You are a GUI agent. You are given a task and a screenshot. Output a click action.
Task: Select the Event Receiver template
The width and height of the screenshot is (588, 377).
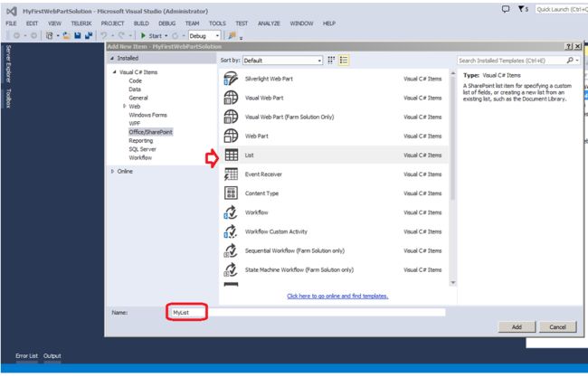pyautogui.click(x=334, y=174)
